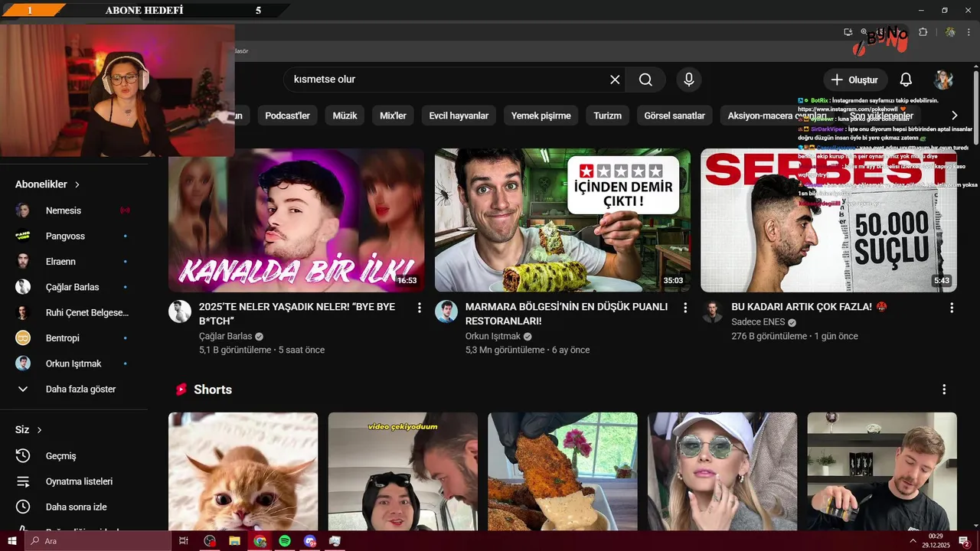The height and width of the screenshot is (551, 980).
Task: Click the Sadece ENES channel name under the video
Action: click(x=758, y=322)
